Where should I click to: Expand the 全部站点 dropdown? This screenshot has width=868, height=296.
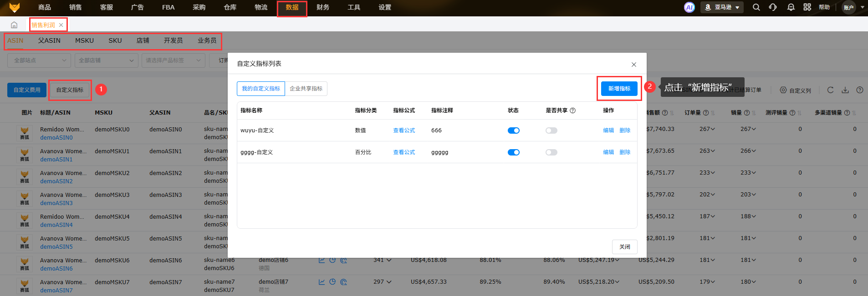(x=39, y=60)
